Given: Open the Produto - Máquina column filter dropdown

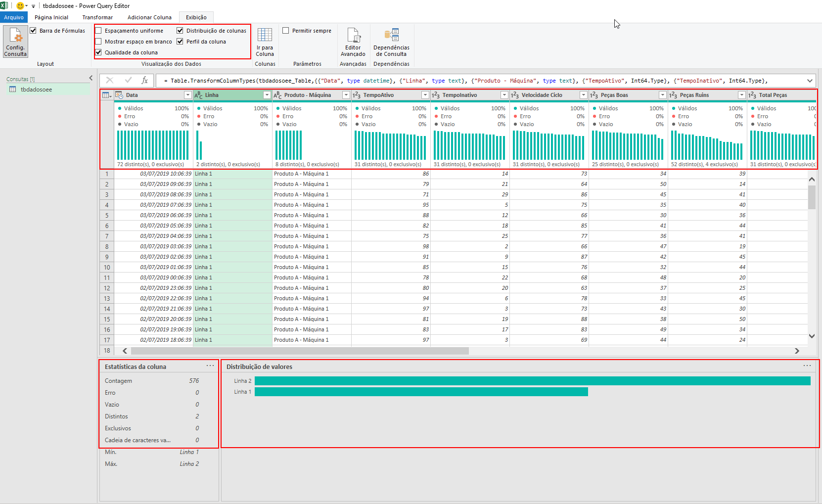Looking at the screenshot, I should (346, 94).
